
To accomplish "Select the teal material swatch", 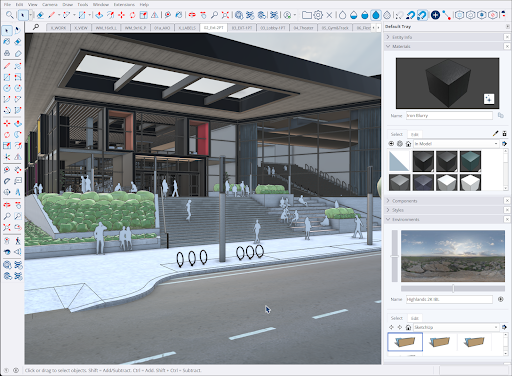I will [x=470, y=161].
